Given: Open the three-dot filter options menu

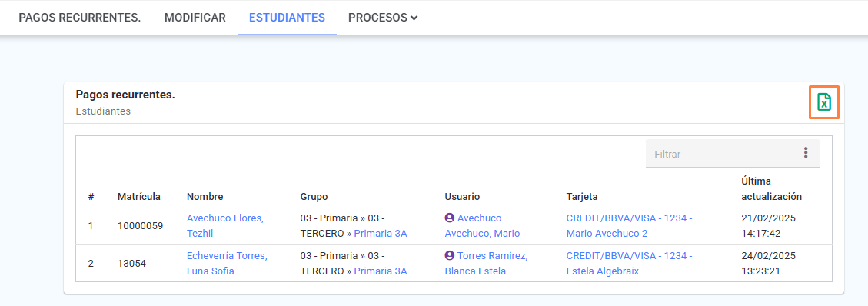Looking at the screenshot, I should (x=806, y=153).
